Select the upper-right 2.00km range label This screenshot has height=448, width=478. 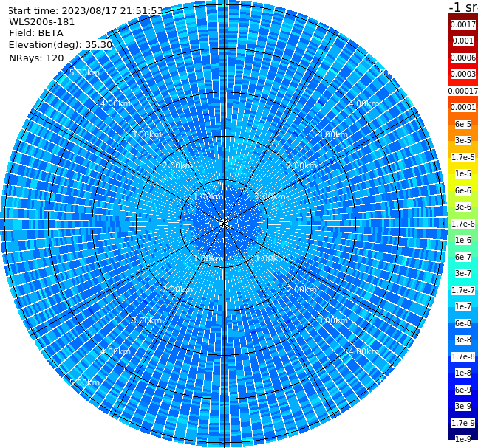click(x=302, y=165)
